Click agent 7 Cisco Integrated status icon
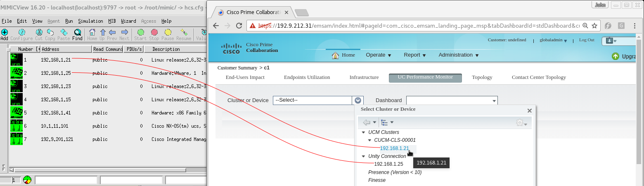This screenshot has width=644, height=186. [x=17, y=139]
